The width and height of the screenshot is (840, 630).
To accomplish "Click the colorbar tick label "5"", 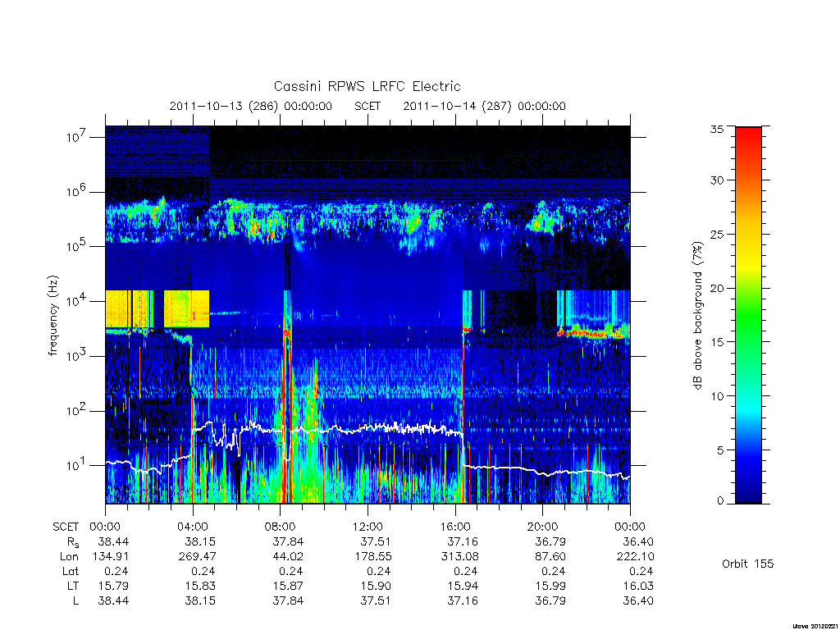I will (720, 450).
